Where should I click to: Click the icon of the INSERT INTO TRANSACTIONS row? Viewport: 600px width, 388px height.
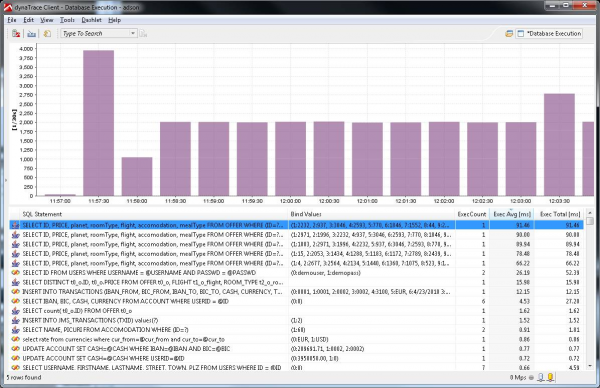15,292
